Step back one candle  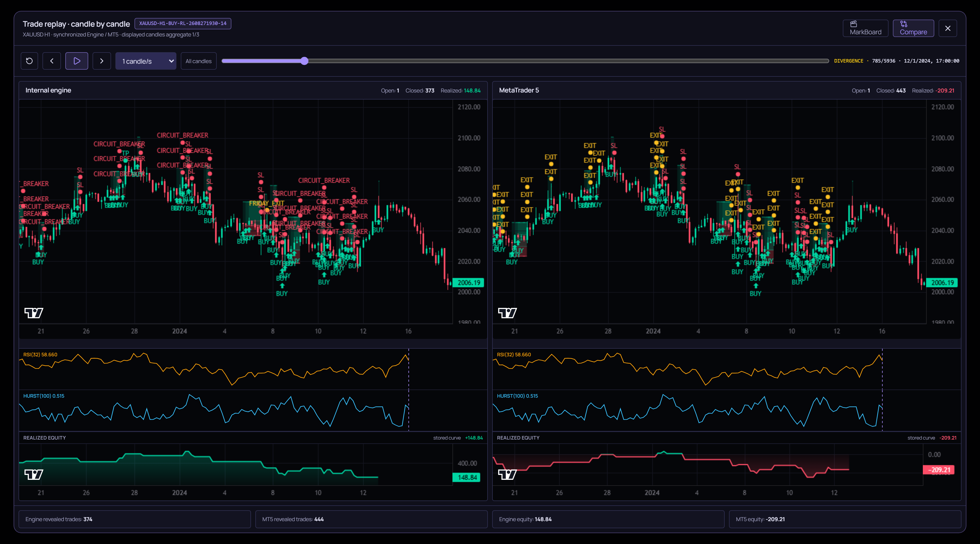click(x=52, y=61)
